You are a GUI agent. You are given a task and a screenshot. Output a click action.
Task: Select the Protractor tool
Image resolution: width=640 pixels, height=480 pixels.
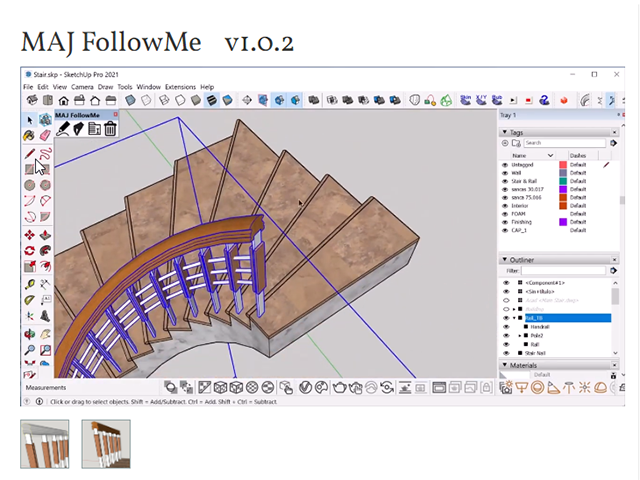click(29, 300)
